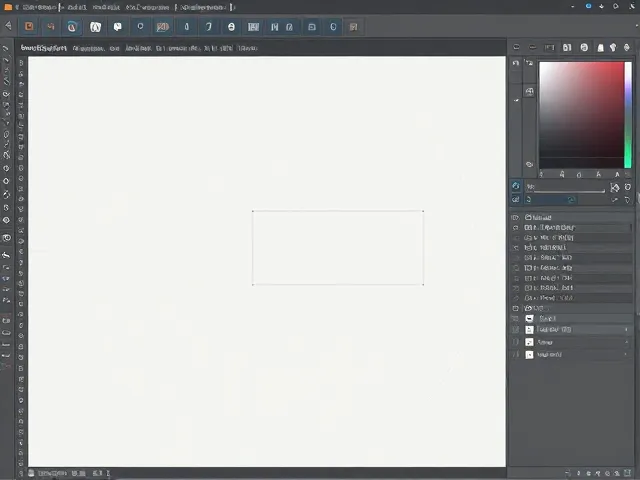Click the pin-shaped icon atop the right panel

(613, 47)
